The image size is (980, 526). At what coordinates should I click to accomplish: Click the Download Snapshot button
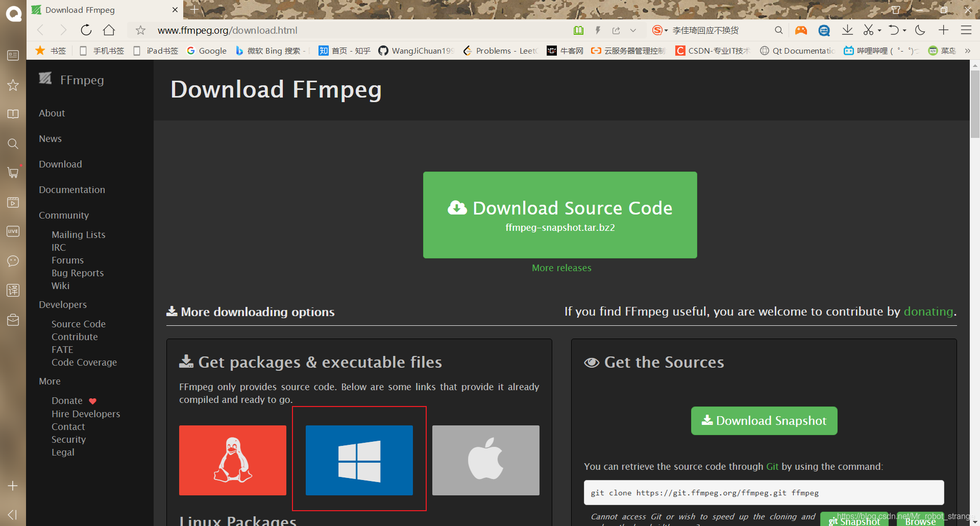point(764,421)
